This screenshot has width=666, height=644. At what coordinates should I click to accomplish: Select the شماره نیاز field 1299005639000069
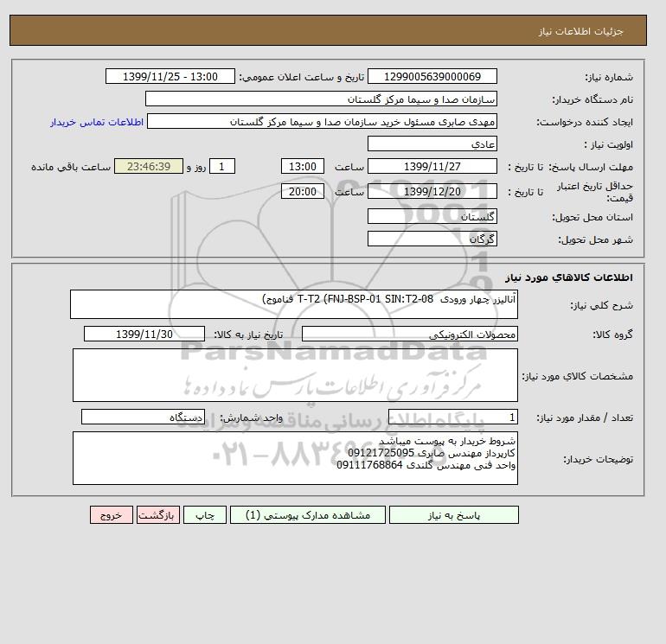432,77
